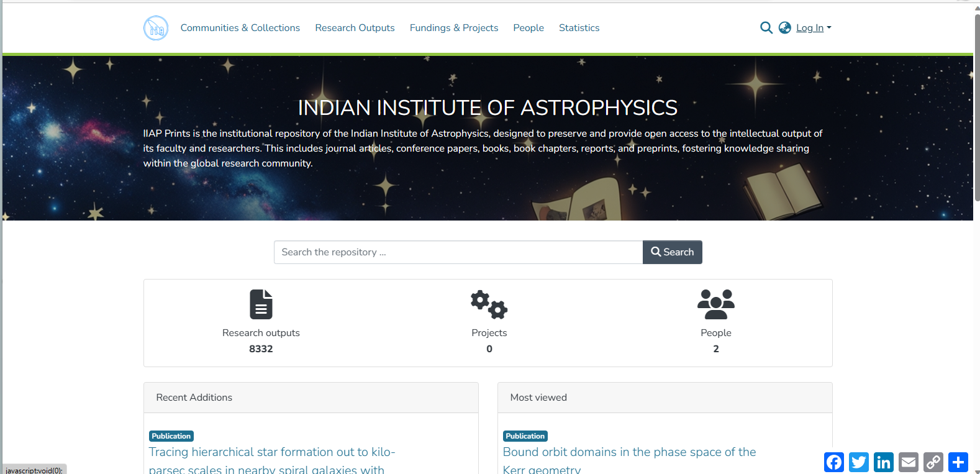The width and height of the screenshot is (980, 474).
Task: Open Communities & Collections menu
Action: 240,28
